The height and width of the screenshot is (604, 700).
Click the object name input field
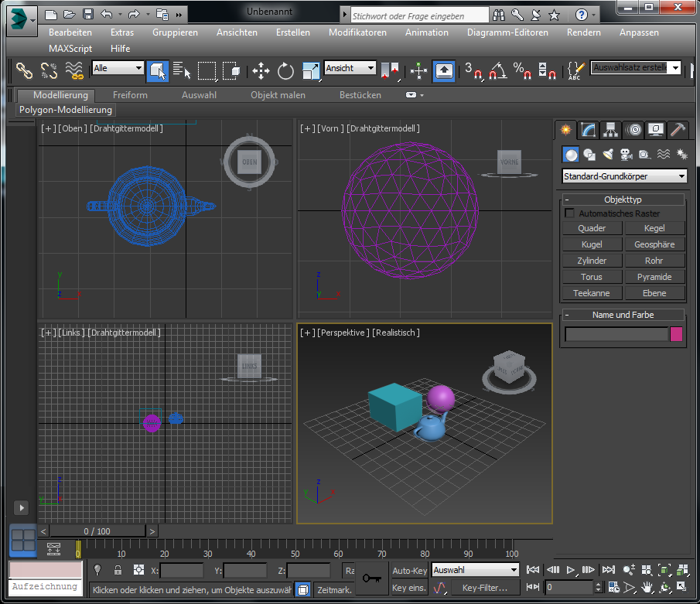616,334
